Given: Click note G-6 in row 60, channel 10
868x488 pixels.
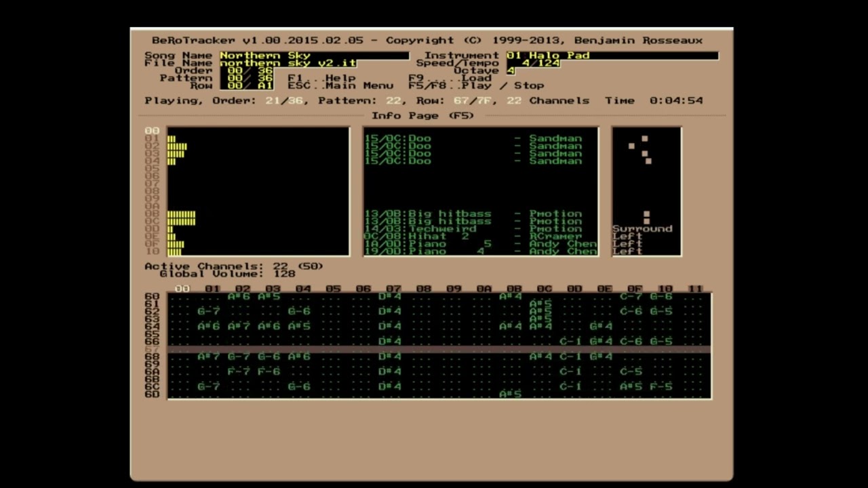Looking at the screenshot, I should click(x=661, y=296).
